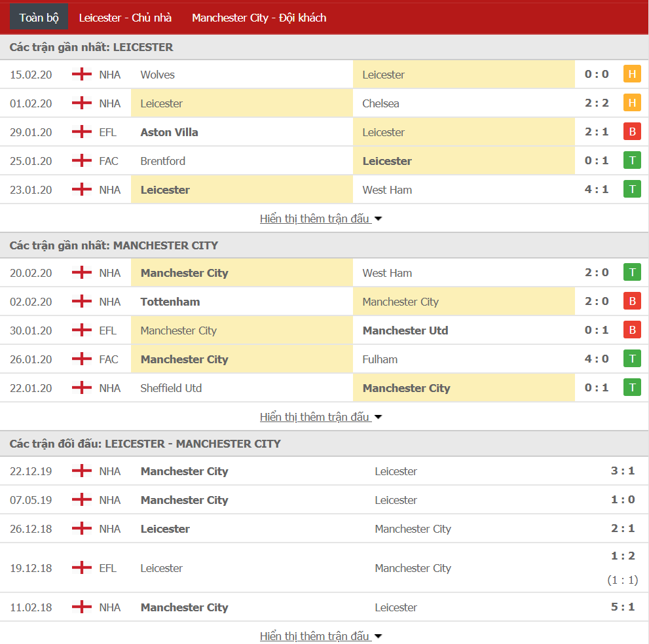Click the England flag on Brentford row
Image resolution: width=649 pixels, height=644 pixels.
point(82,160)
